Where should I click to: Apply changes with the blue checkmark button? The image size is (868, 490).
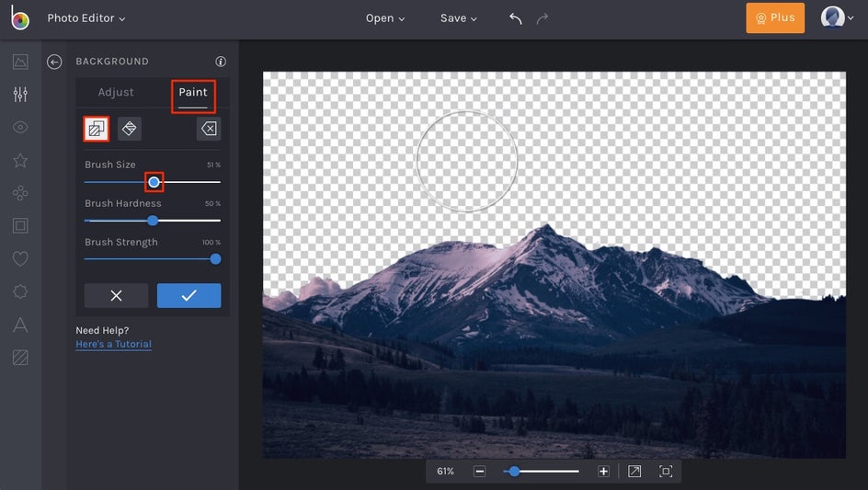[188, 295]
